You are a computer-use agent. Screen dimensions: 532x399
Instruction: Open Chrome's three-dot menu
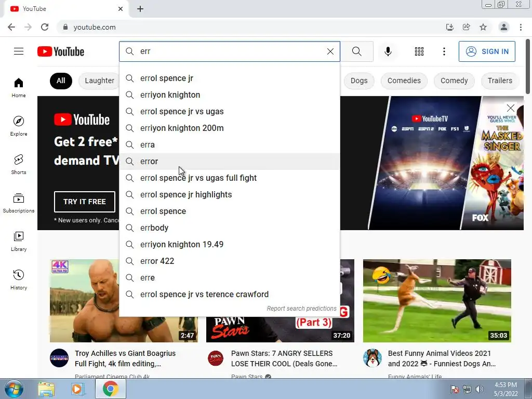521,27
